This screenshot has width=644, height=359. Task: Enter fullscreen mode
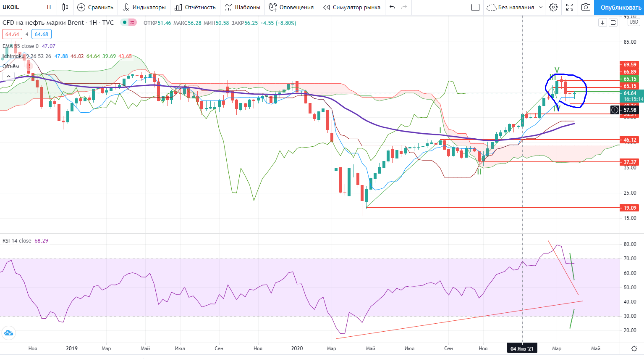(x=570, y=7)
